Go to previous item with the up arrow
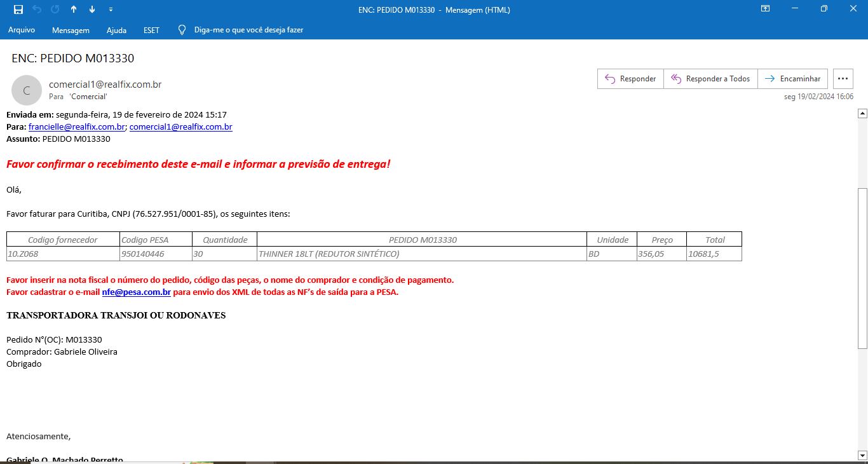Screen dimensions: 868x464 [74, 10]
